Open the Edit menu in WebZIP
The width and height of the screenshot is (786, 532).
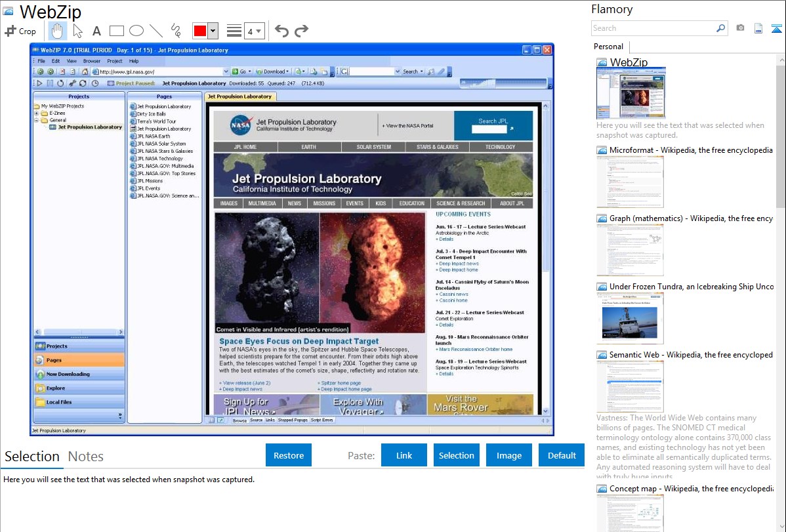click(56, 61)
